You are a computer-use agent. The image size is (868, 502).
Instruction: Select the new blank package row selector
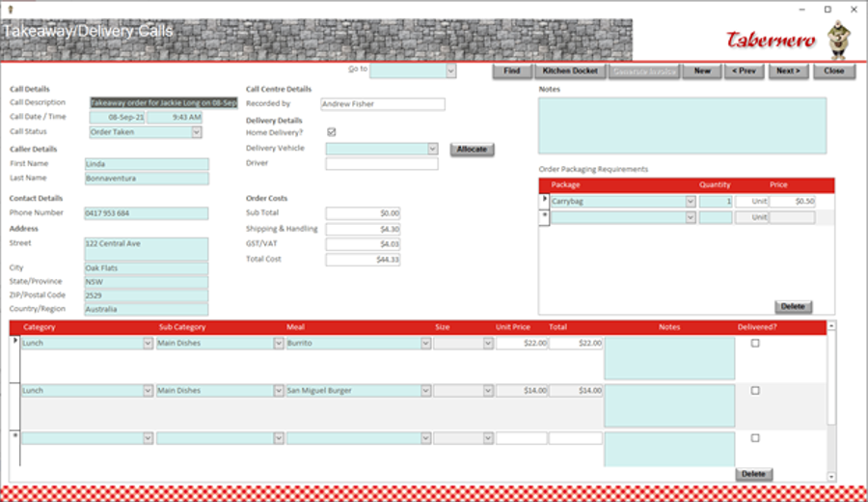(x=544, y=216)
